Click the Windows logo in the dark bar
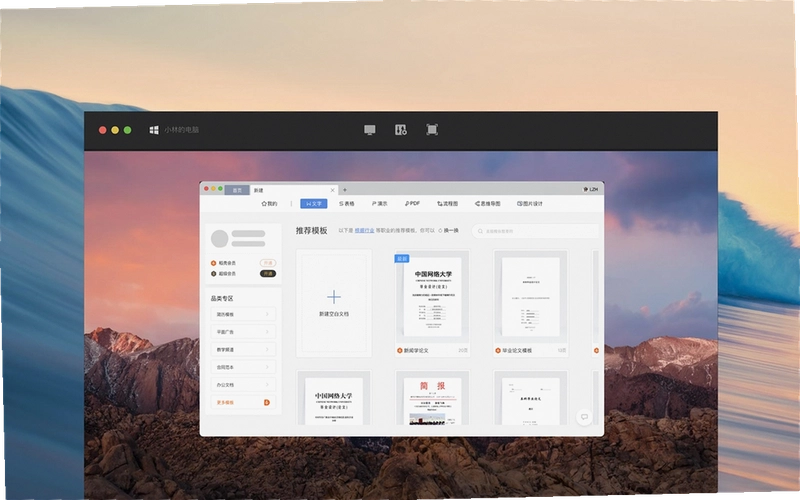The height and width of the screenshot is (500, 800). tap(154, 130)
